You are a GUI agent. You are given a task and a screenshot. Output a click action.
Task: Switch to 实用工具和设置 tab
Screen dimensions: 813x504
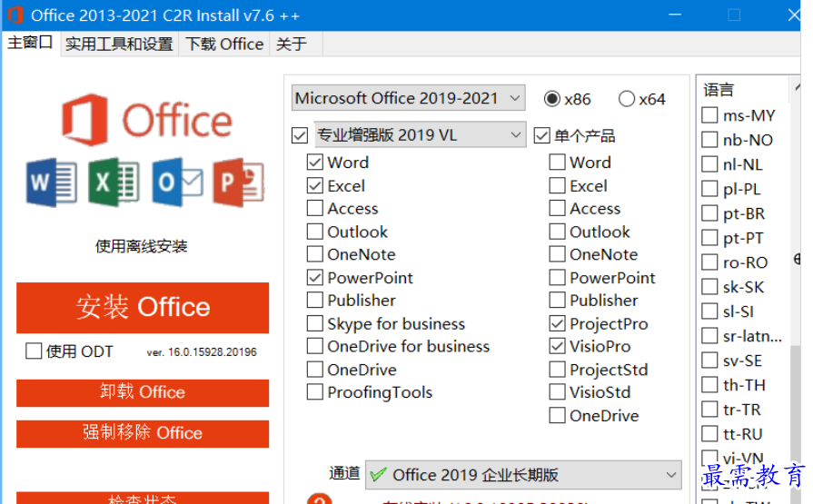119,44
